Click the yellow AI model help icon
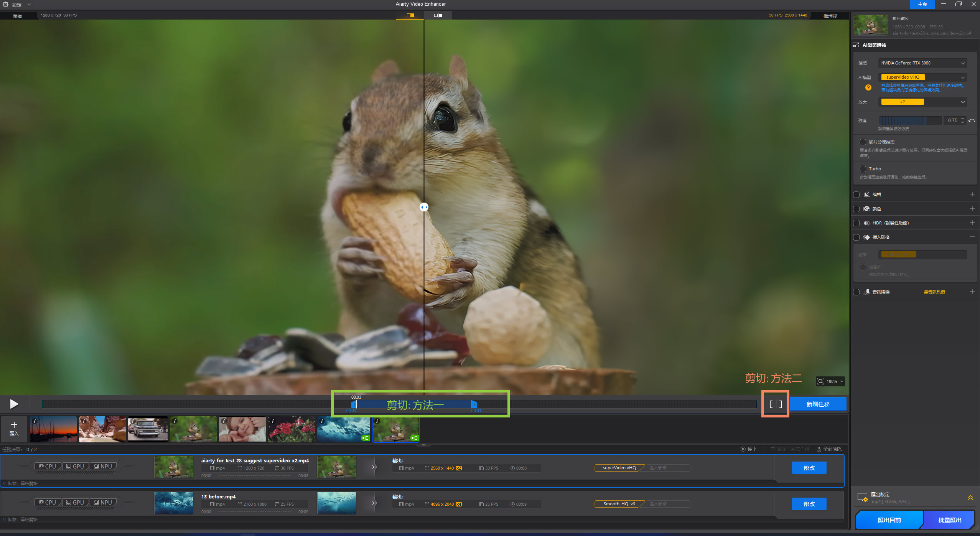Viewport: 980px width, 536px height. pyautogui.click(x=868, y=87)
